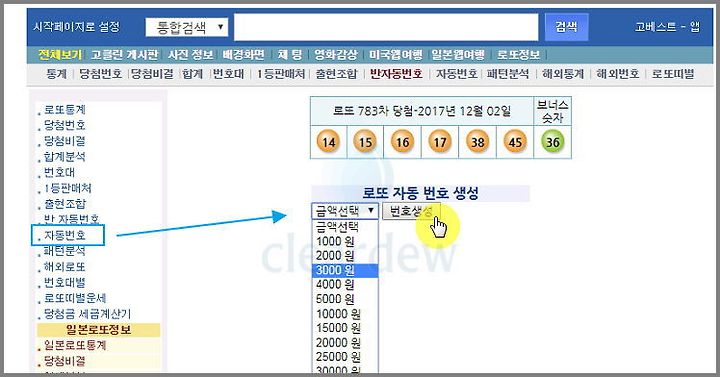Open 1등판매처 in the left sidebar
The height and width of the screenshot is (377, 720).
coord(68,188)
